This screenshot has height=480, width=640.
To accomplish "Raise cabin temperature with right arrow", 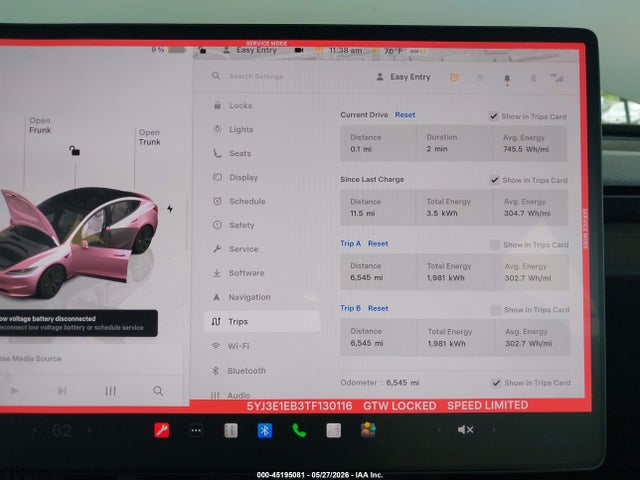I will click(x=89, y=430).
